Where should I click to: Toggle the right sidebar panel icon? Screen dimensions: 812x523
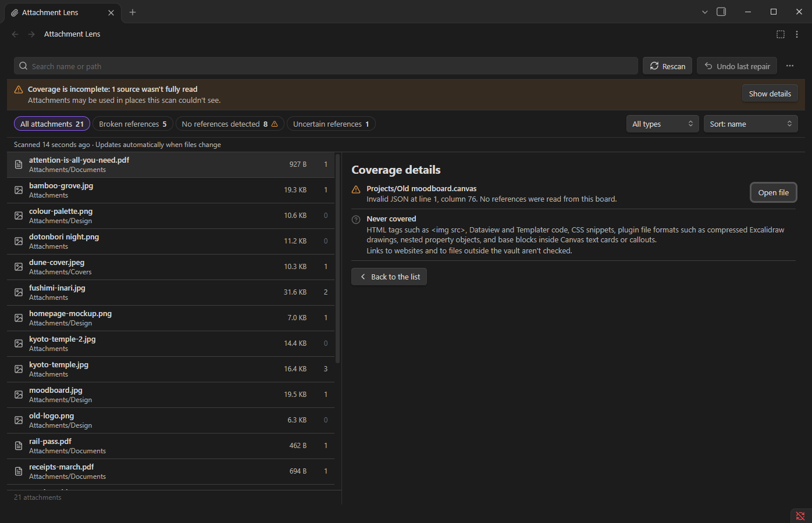point(721,12)
